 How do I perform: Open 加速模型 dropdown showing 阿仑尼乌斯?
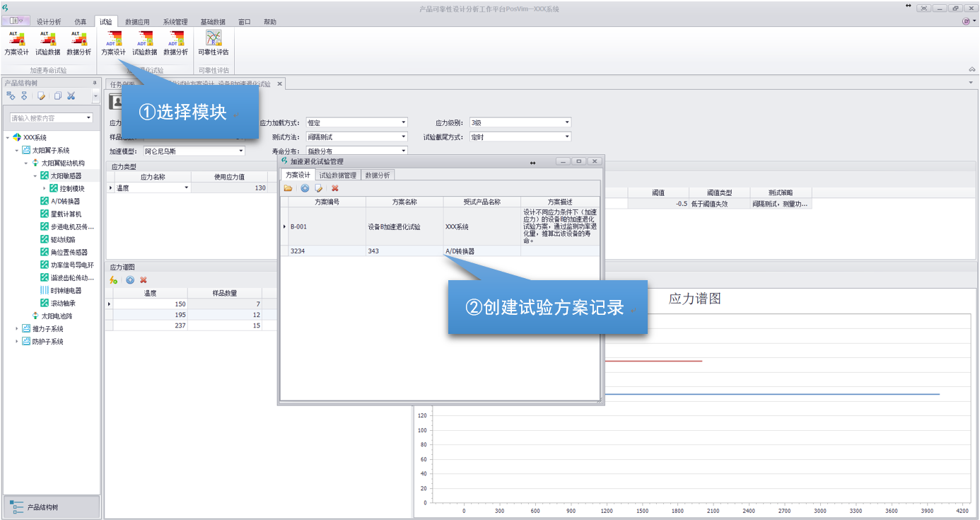[240, 151]
